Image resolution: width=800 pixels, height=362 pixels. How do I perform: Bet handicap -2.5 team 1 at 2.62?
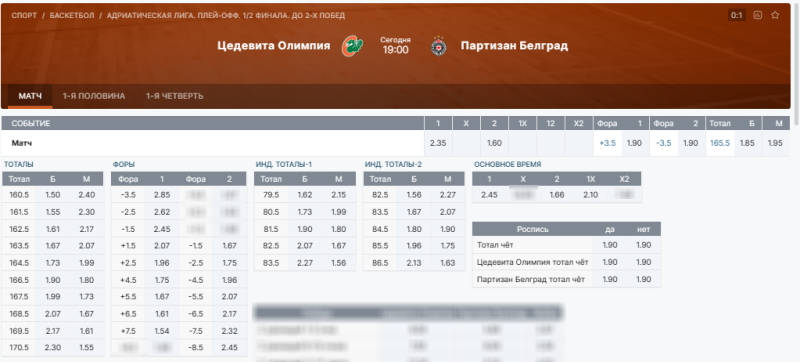click(162, 212)
